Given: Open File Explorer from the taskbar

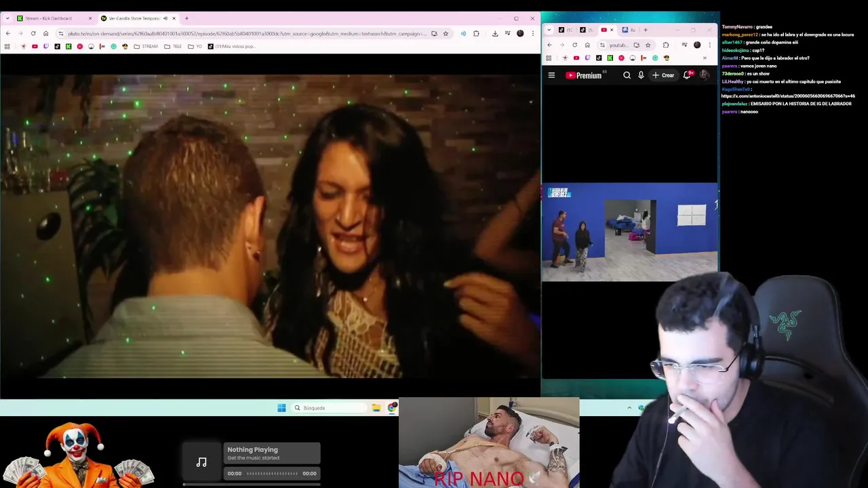Looking at the screenshot, I should pyautogui.click(x=376, y=407).
